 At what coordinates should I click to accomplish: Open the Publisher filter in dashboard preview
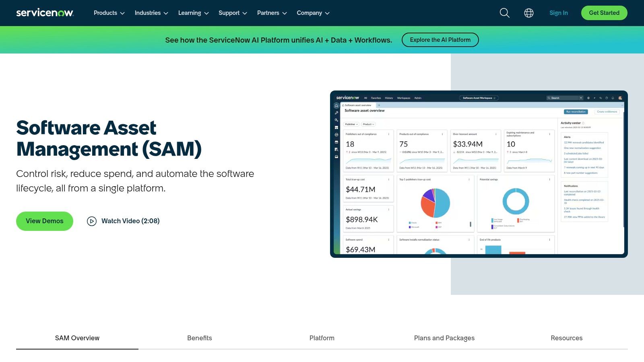pyautogui.click(x=351, y=124)
